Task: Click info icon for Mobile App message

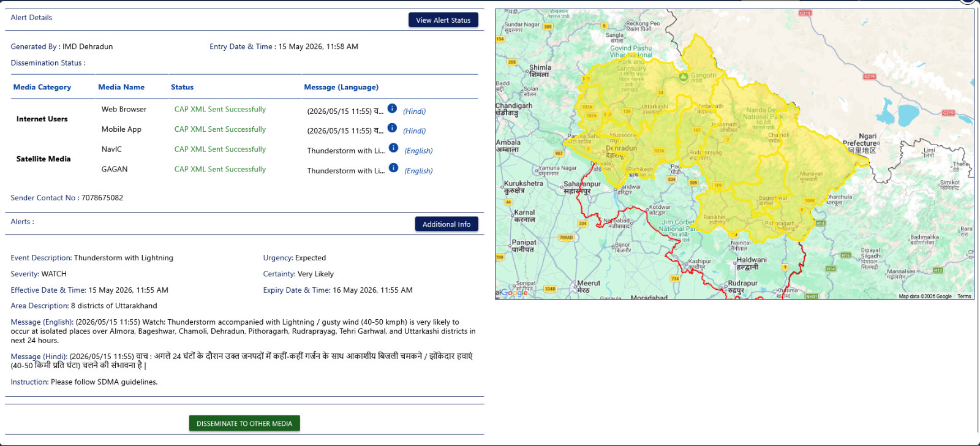Action: (392, 128)
